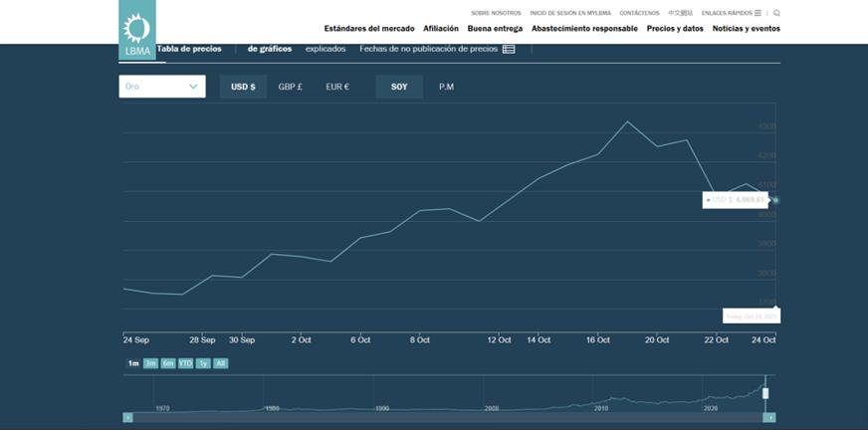Switch currency to EUR €
Screen dimensions: 868x430
(x=337, y=87)
